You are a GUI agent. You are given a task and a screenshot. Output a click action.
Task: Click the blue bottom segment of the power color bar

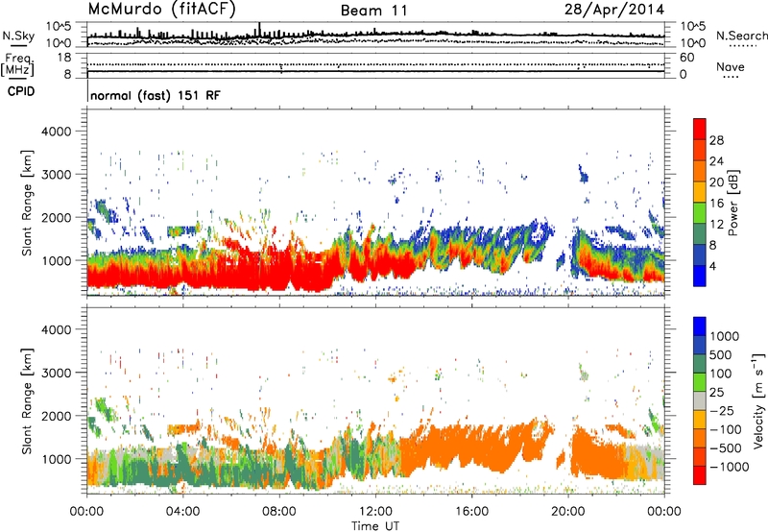click(700, 276)
